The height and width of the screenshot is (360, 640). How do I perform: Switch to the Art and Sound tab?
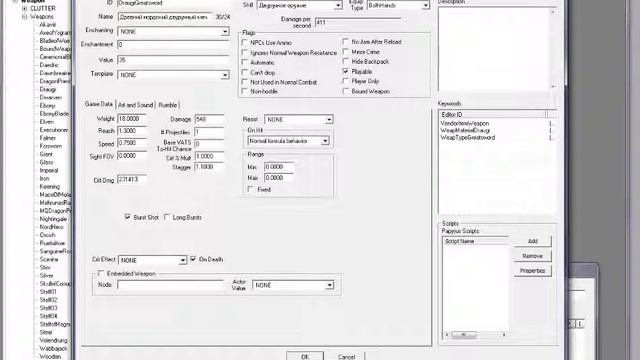[136, 105]
